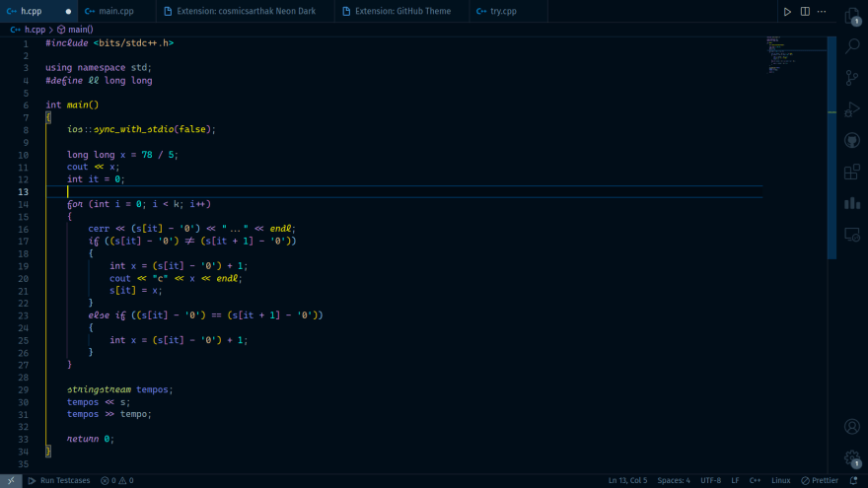Click the 'long long x = 78 / 5;' line
This screenshot has width=868, height=488.
tap(122, 155)
